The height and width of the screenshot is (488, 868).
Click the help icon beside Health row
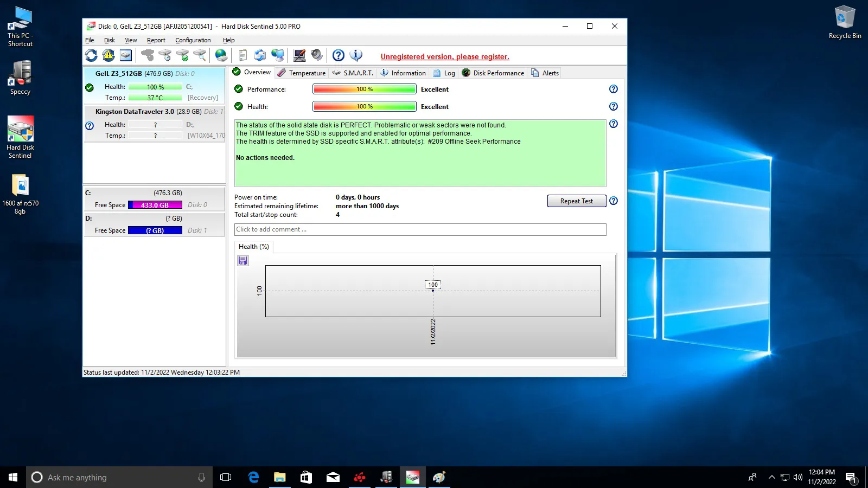pos(614,106)
